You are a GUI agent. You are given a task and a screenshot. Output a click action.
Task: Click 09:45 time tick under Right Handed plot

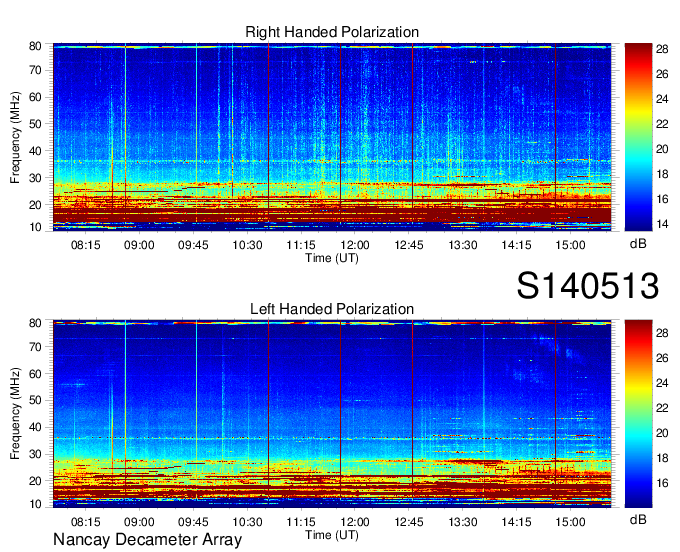point(193,245)
